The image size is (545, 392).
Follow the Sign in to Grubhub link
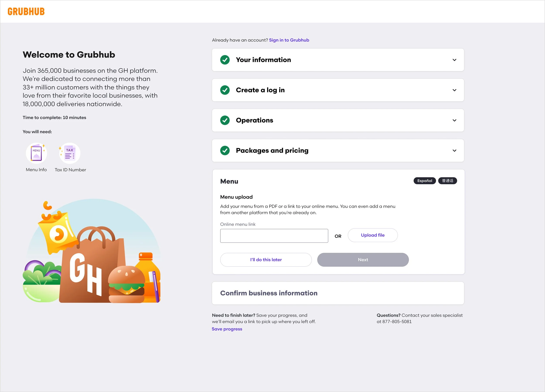click(289, 40)
